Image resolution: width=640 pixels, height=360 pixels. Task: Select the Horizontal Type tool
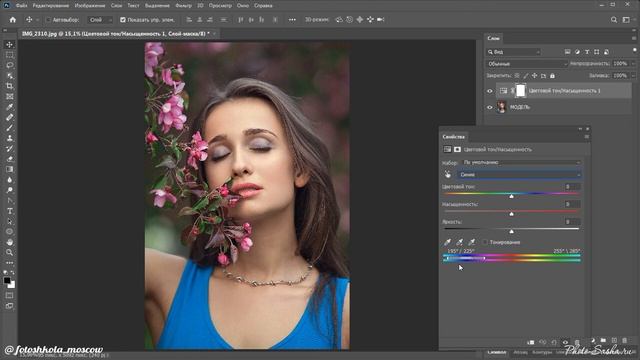coord(9,211)
